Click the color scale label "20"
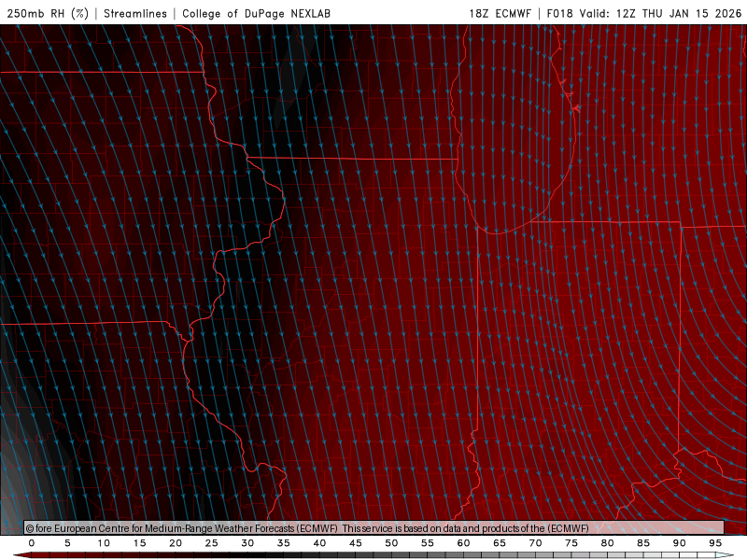 [176, 543]
